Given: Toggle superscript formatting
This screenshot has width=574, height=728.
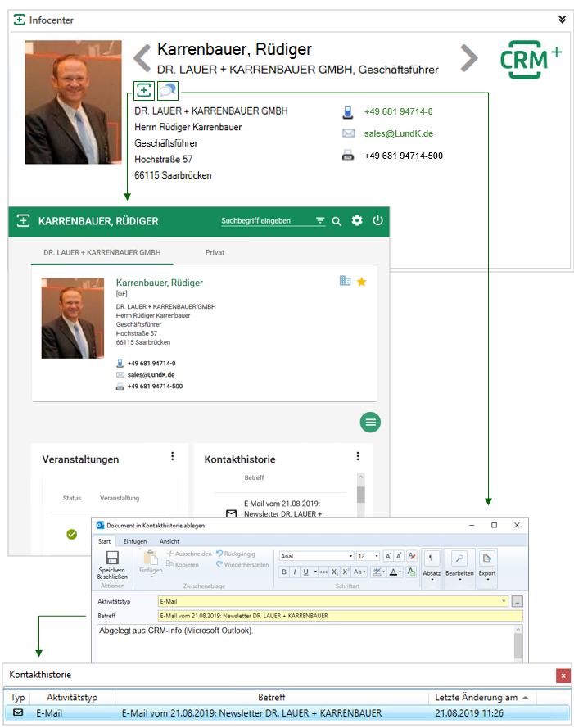Looking at the screenshot, I should click(346, 572).
